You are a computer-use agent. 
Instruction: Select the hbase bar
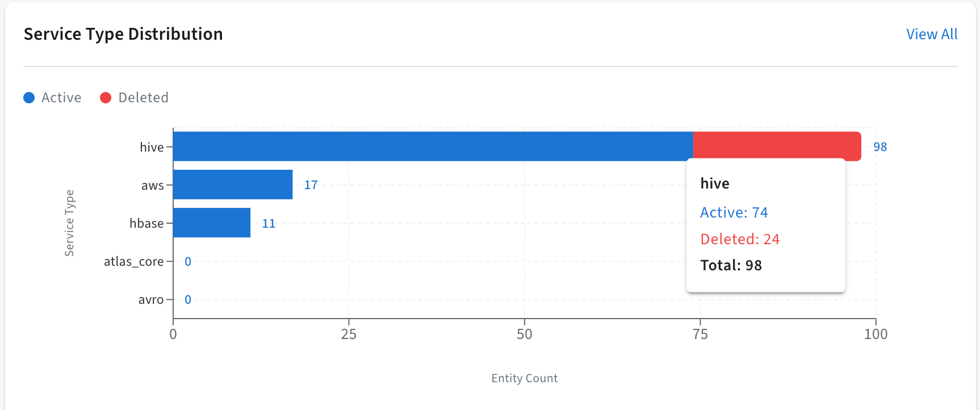(212, 223)
